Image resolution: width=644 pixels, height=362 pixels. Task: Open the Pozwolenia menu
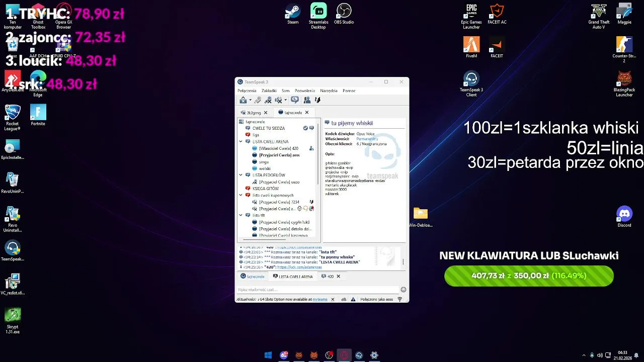coord(305,91)
